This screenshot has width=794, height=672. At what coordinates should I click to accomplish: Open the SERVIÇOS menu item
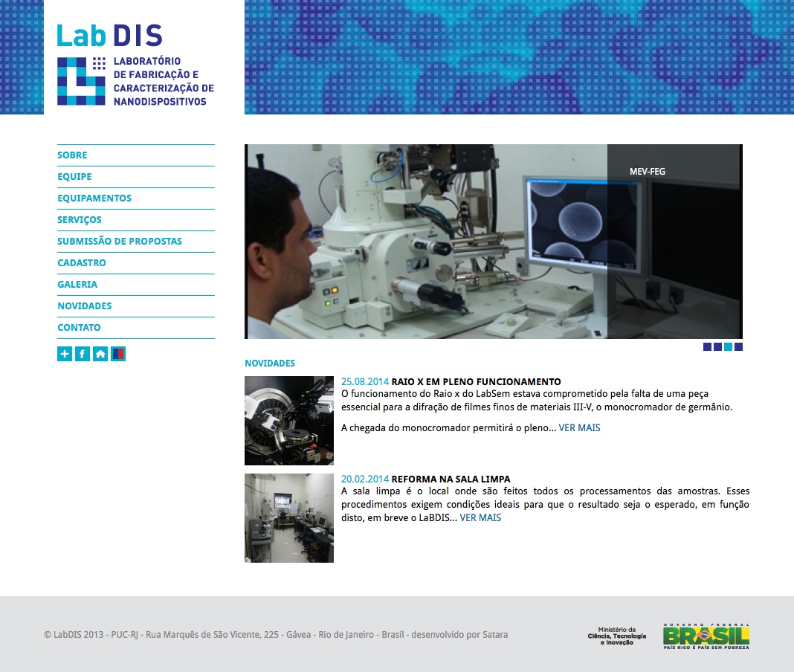[x=136, y=220]
